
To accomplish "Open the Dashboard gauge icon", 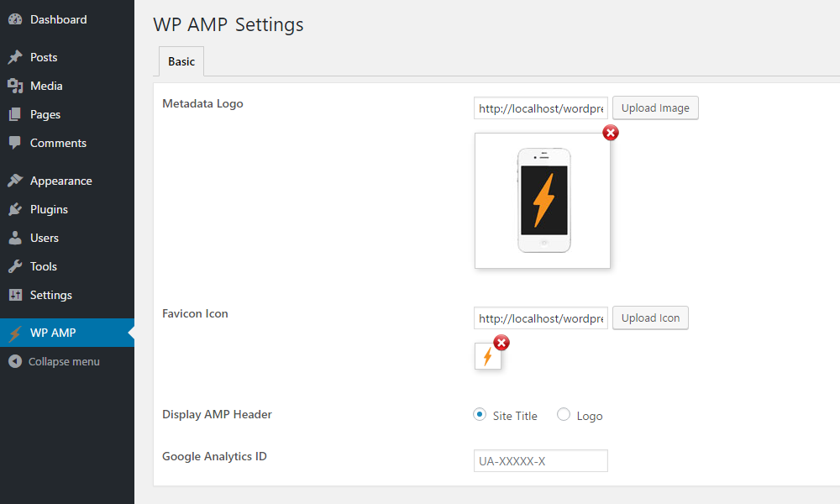I will 15,19.
